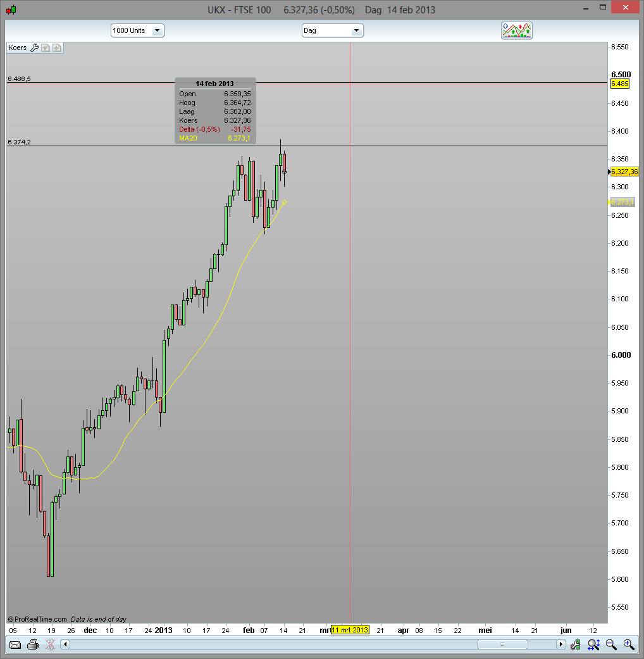Click the move panel down icon beside Koers

(x=57, y=47)
